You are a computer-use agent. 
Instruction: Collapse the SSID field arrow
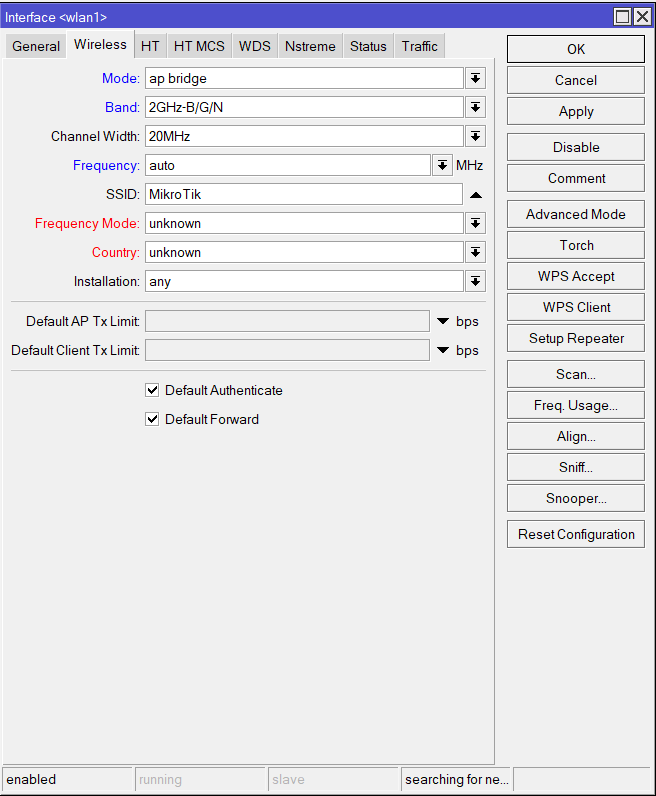pyautogui.click(x=476, y=194)
